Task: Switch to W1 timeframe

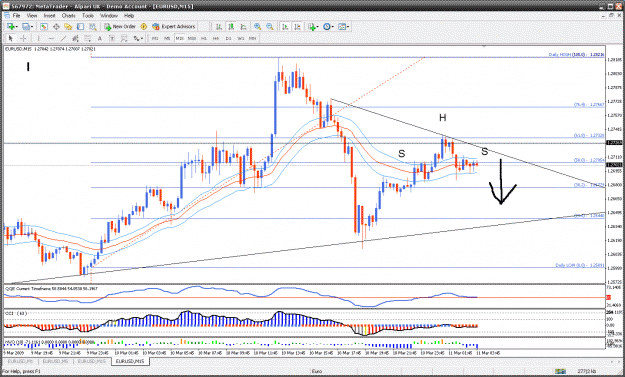Action: coord(241,38)
